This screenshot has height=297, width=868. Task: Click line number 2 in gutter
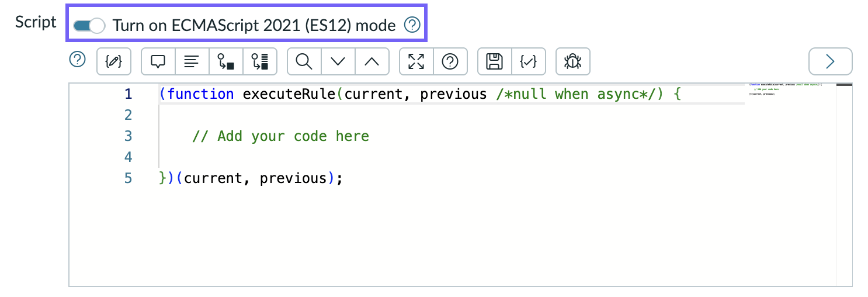129,115
